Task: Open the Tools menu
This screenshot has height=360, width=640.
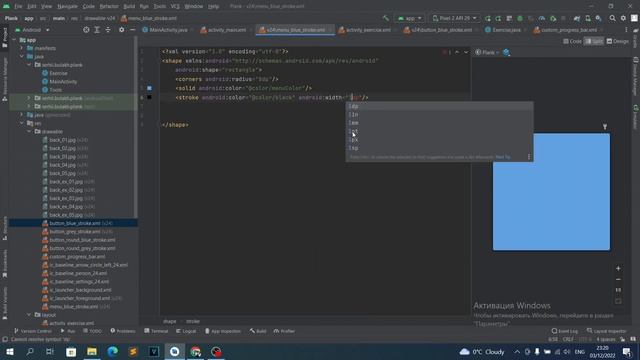Action: [x=160, y=7]
